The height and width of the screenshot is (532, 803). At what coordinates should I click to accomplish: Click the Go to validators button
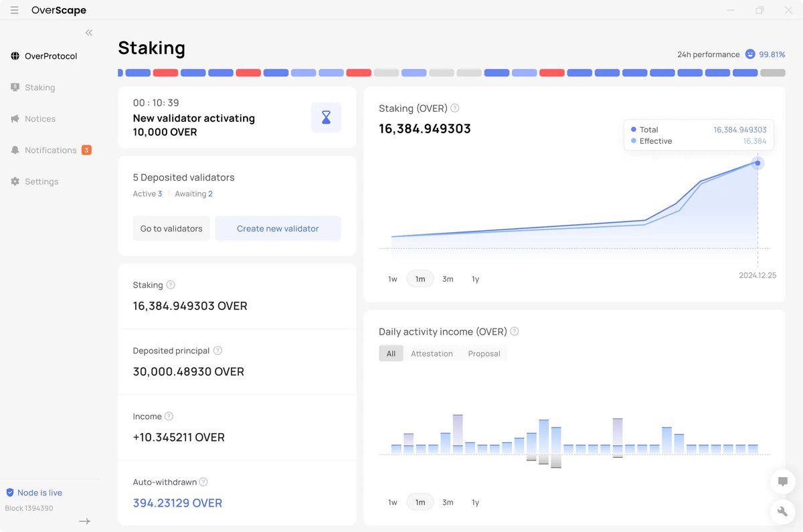point(171,228)
